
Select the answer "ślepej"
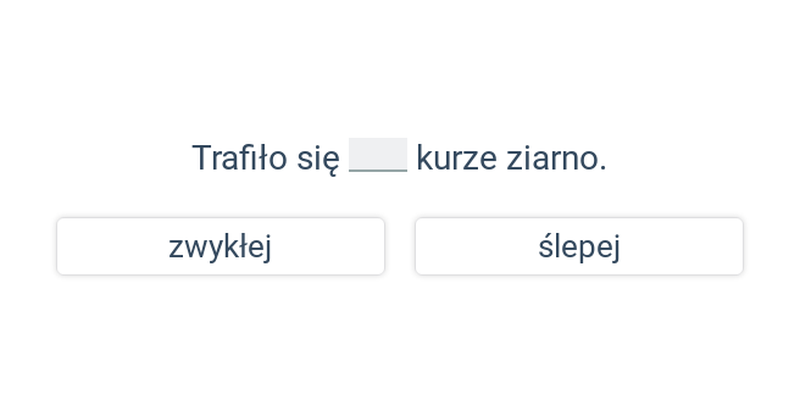[x=579, y=246]
